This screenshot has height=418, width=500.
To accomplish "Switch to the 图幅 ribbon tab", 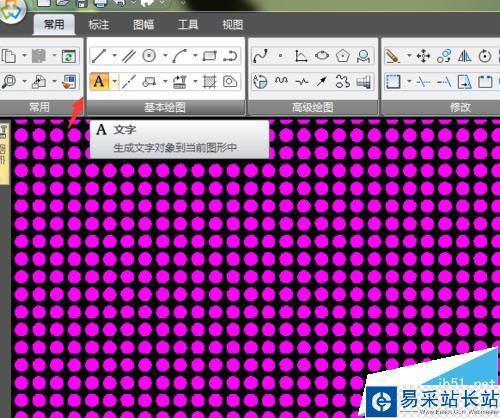I will [143, 25].
